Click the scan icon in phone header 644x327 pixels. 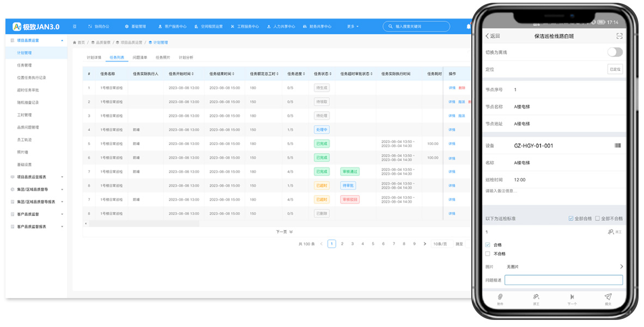(x=619, y=36)
